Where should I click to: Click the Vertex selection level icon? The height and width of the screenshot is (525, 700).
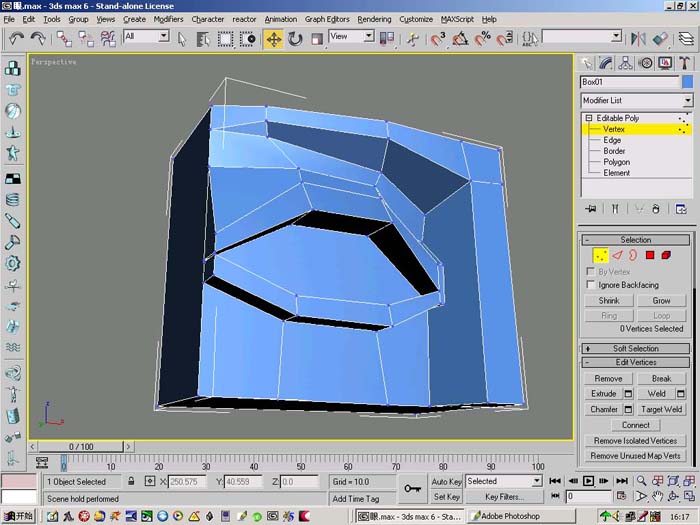[600, 255]
